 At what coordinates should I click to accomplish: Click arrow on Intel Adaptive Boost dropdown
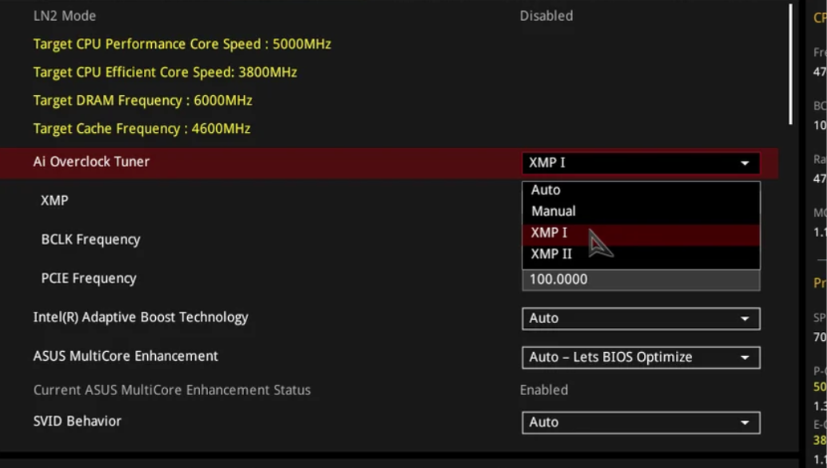pos(745,319)
